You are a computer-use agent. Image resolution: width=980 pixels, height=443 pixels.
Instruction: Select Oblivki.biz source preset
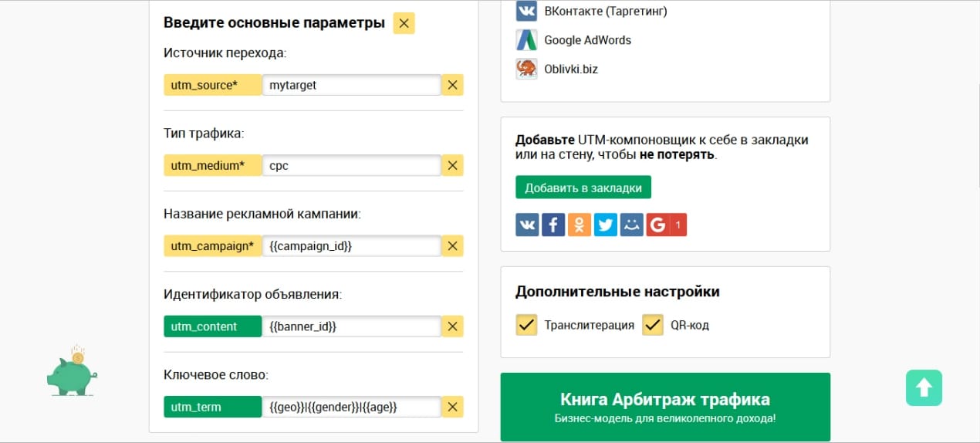tap(556, 69)
